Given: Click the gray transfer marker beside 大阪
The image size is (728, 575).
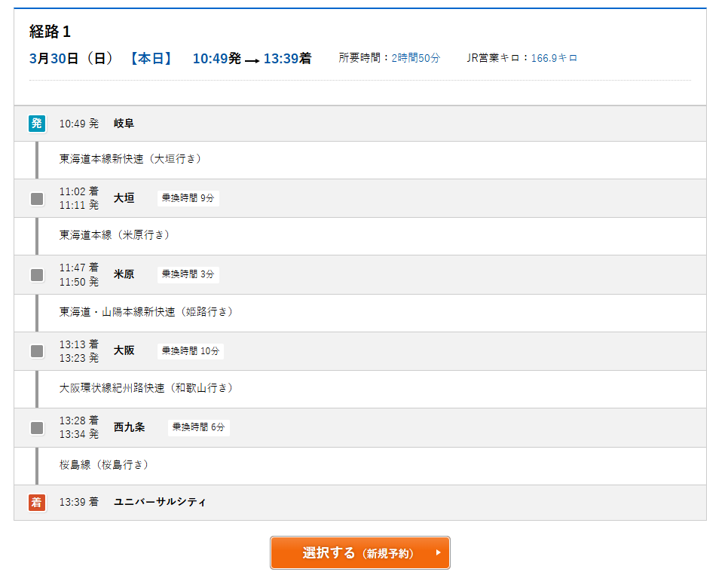Looking at the screenshot, I should pyautogui.click(x=37, y=351).
